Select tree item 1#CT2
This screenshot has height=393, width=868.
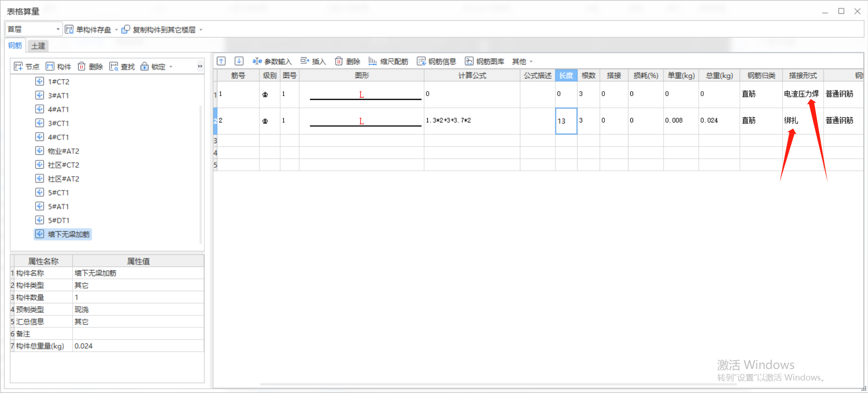pyautogui.click(x=59, y=82)
